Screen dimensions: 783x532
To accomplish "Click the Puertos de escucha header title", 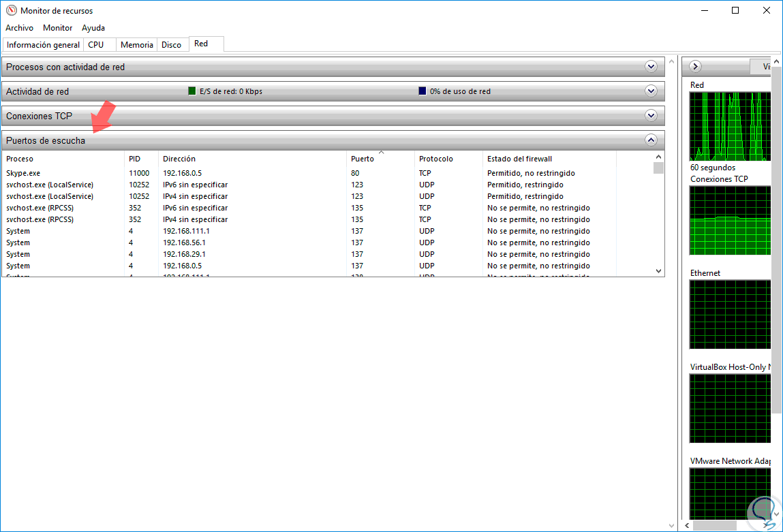I will (x=46, y=141).
